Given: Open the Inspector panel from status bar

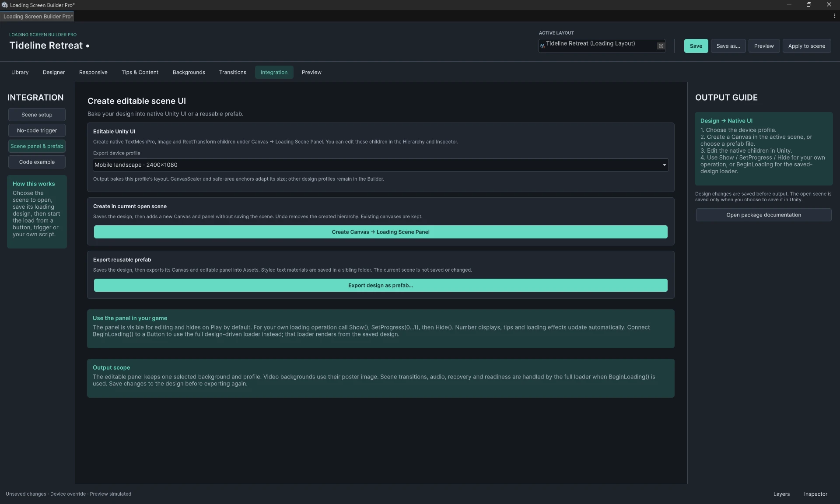Looking at the screenshot, I should coord(815,494).
